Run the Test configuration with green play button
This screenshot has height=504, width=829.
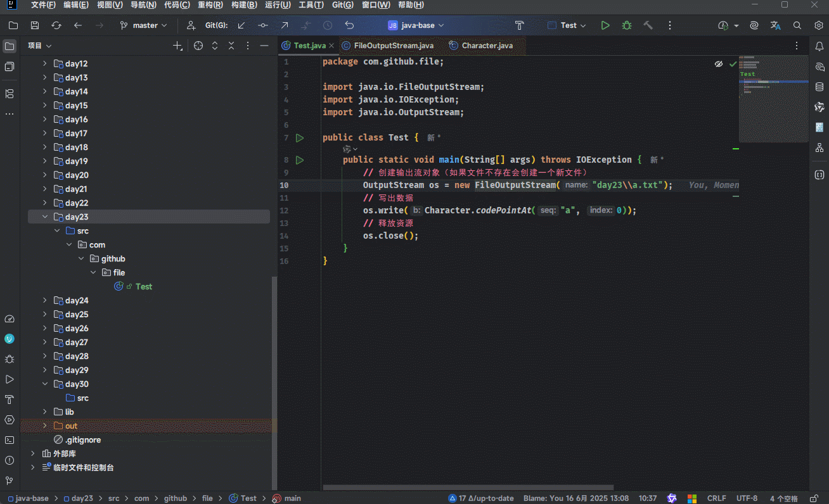[x=605, y=25]
